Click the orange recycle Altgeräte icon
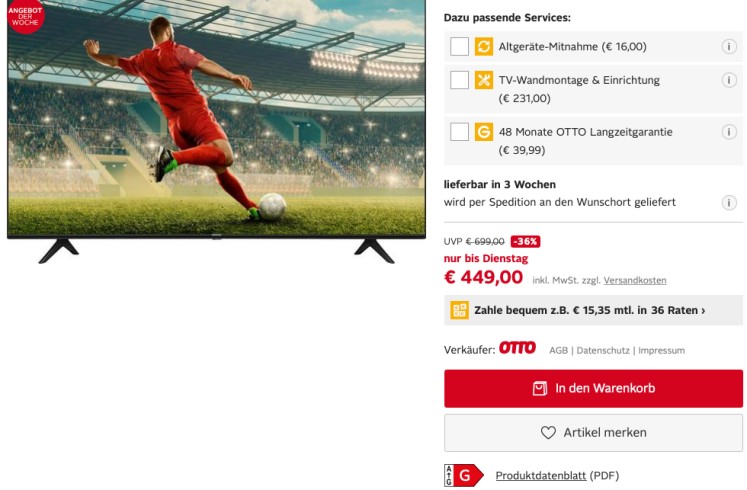 [484, 47]
